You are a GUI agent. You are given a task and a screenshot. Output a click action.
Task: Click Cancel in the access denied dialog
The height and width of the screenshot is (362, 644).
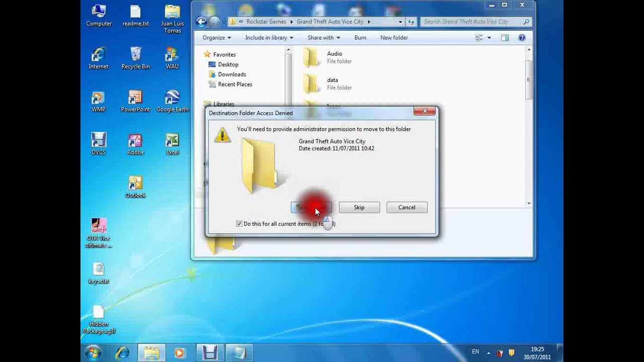[x=407, y=207]
